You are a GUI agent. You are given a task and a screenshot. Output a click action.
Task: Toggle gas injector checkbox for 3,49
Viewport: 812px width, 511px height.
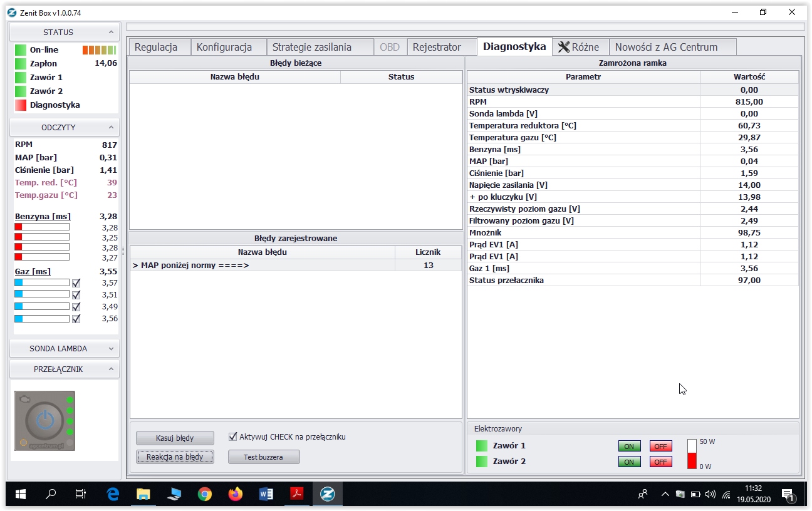(76, 307)
